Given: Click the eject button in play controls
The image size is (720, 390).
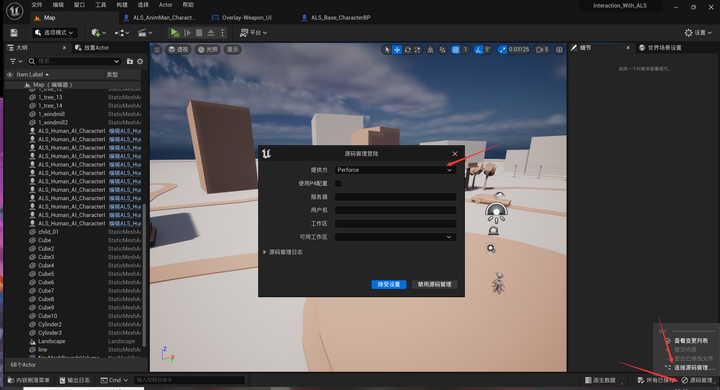Looking at the screenshot, I should 211,33.
